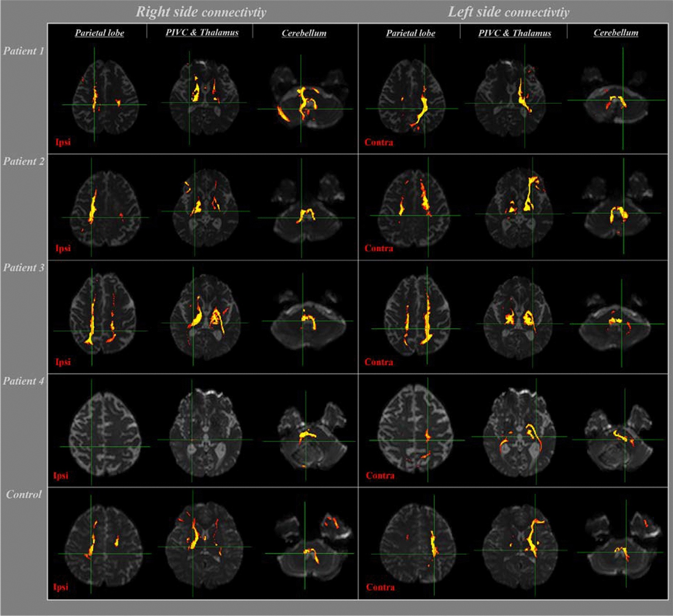Click the 'Patient 2' row label
Image resolution: width=673 pixels, height=616 pixels.
(x=24, y=161)
